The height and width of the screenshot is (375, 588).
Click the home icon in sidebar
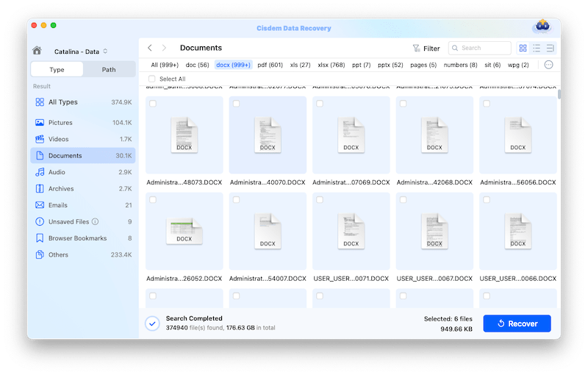(37, 51)
